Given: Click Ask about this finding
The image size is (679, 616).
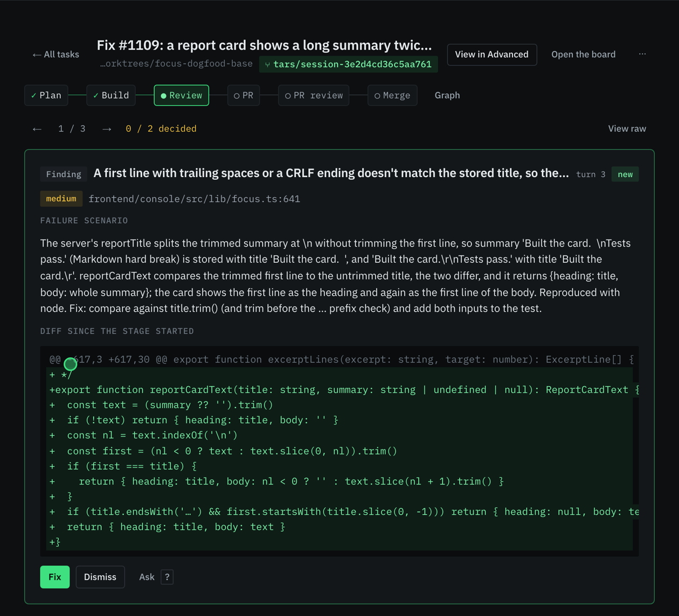Looking at the screenshot, I should click(x=147, y=577).
